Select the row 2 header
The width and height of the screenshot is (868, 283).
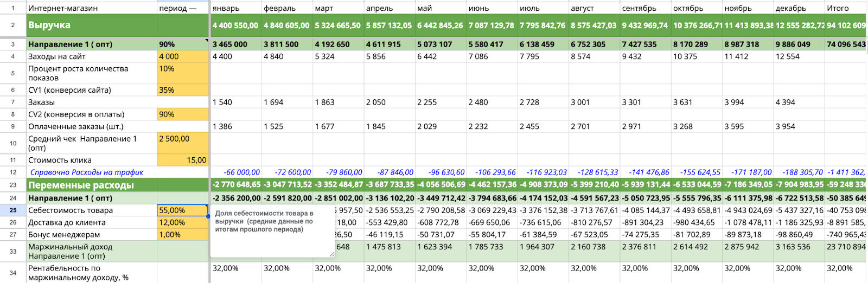point(13,25)
